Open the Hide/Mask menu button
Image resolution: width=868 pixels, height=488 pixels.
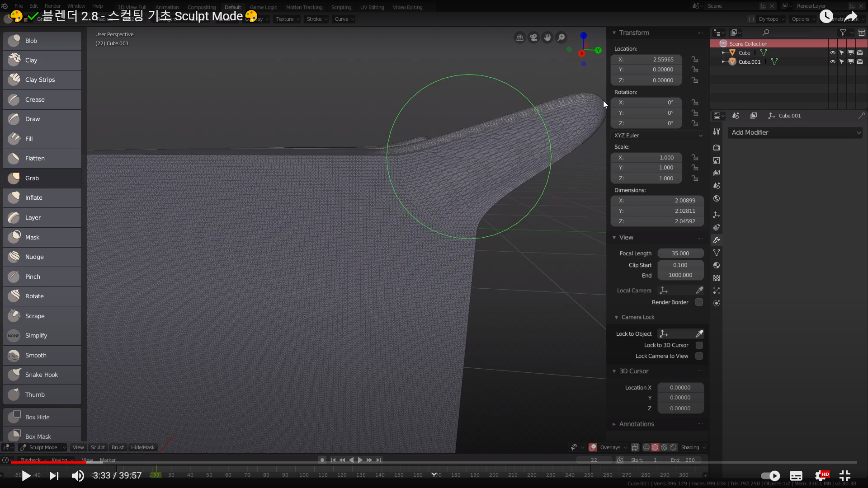click(x=142, y=447)
